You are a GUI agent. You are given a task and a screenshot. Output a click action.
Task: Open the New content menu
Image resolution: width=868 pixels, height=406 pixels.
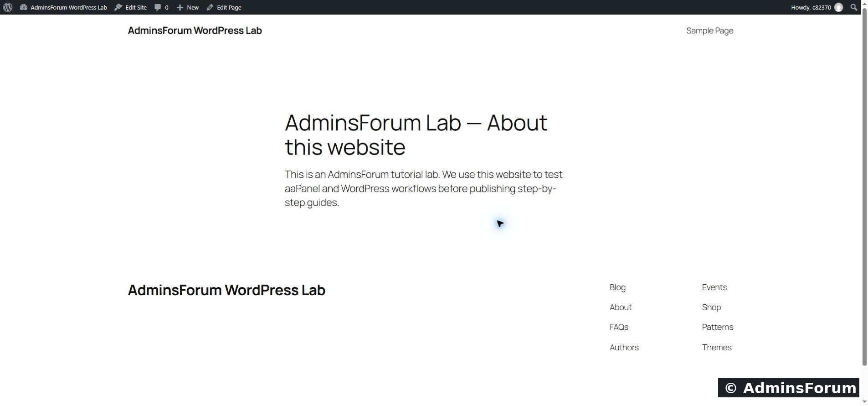pos(188,7)
